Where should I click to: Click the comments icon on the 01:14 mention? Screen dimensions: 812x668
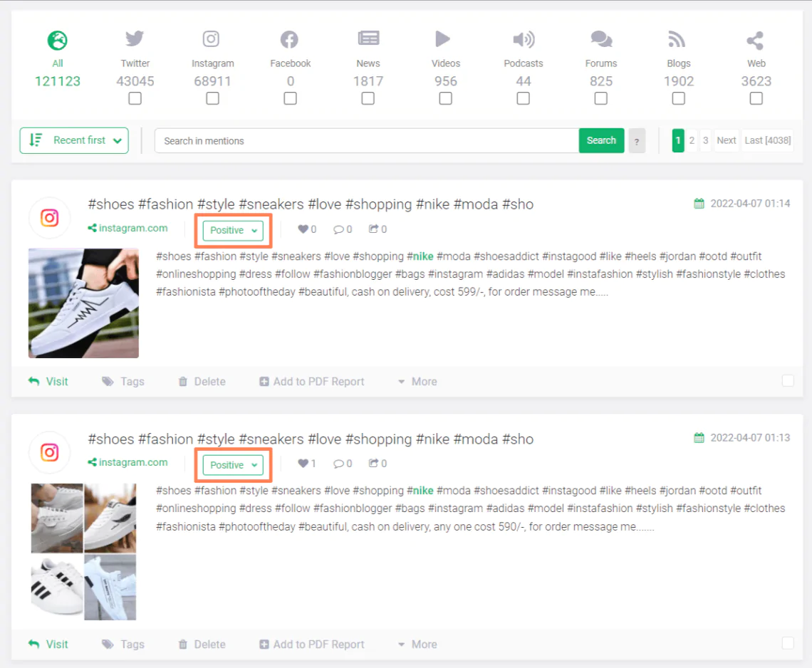pyautogui.click(x=338, y=229)
